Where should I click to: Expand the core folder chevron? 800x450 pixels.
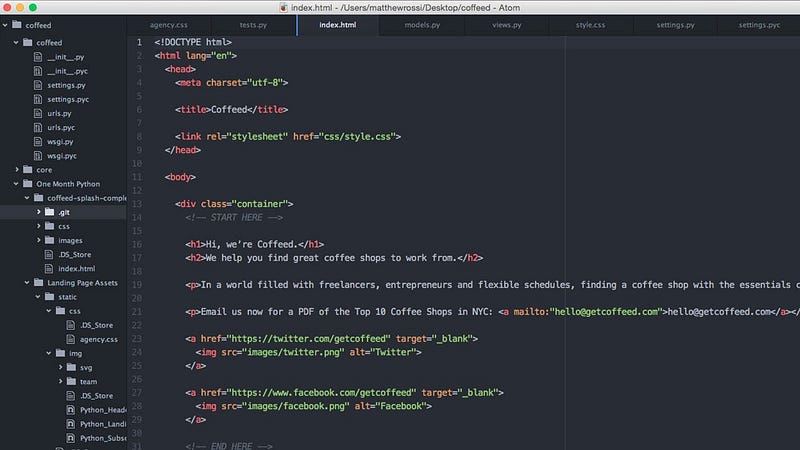pyautogui.click(x=16, y=169)
